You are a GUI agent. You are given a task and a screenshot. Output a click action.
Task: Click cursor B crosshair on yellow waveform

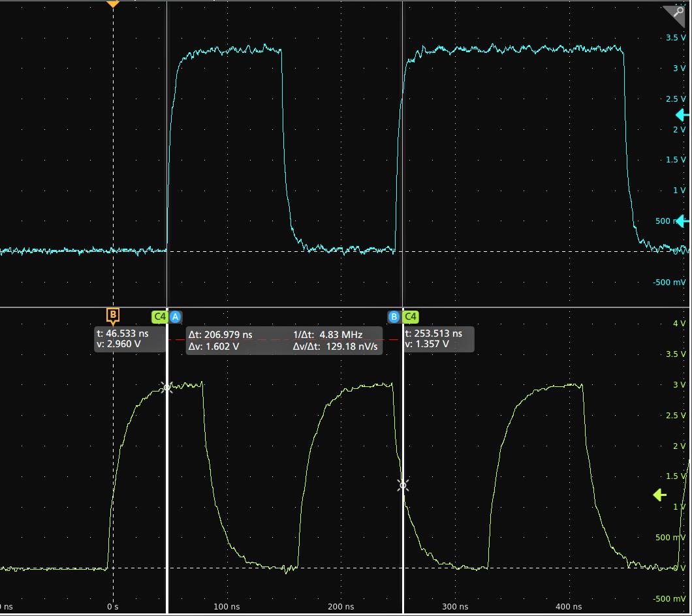point(403,485)
